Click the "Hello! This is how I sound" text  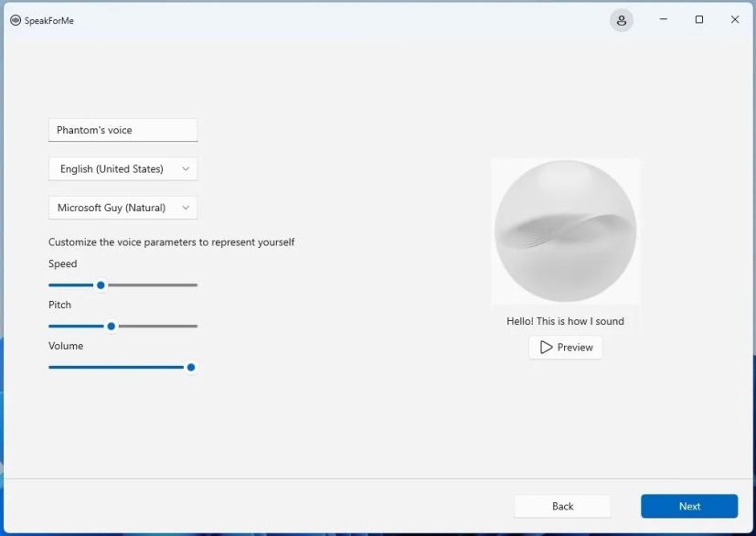point(565,321)
